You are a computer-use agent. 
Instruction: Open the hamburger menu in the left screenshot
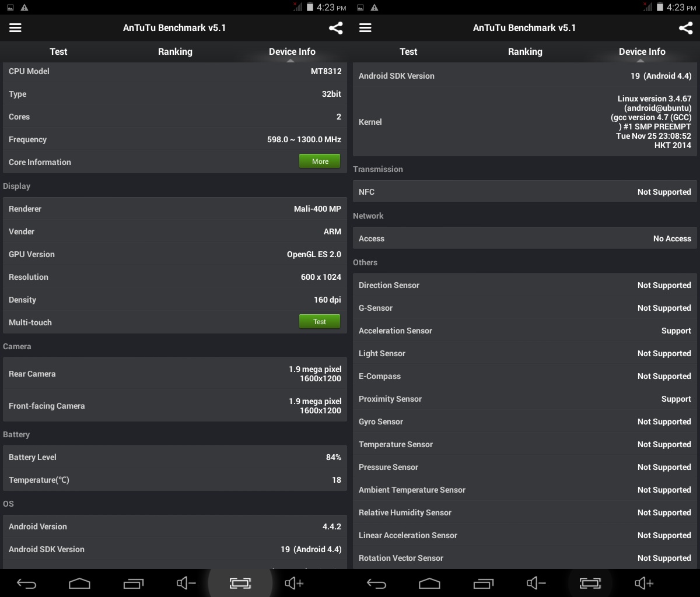click(15, 28)
